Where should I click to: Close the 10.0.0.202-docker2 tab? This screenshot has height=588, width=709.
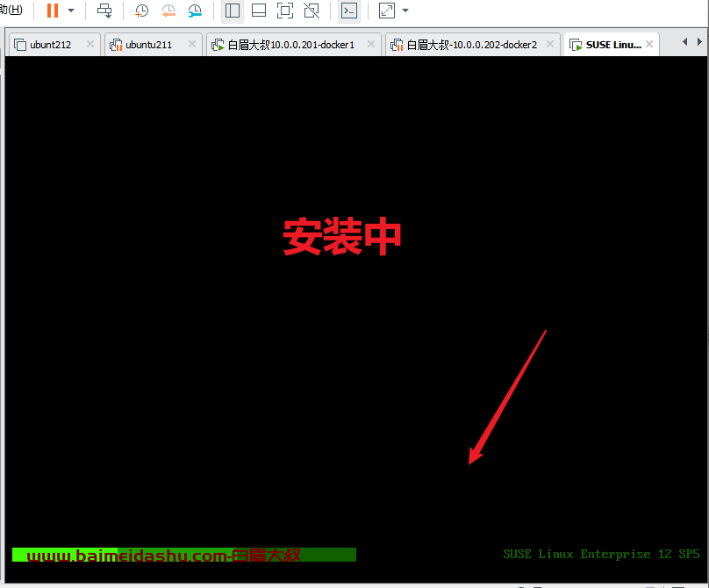pos(550,44)
